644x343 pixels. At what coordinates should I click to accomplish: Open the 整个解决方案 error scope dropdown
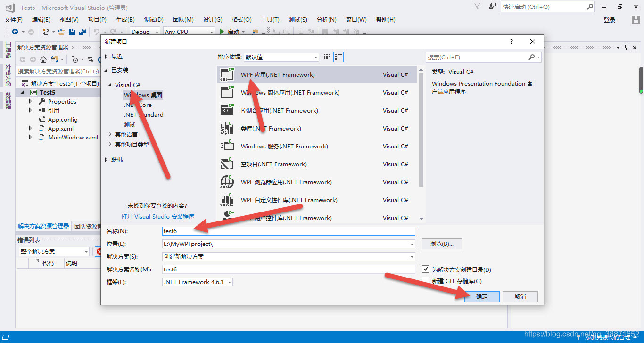(x=54, y=252)
